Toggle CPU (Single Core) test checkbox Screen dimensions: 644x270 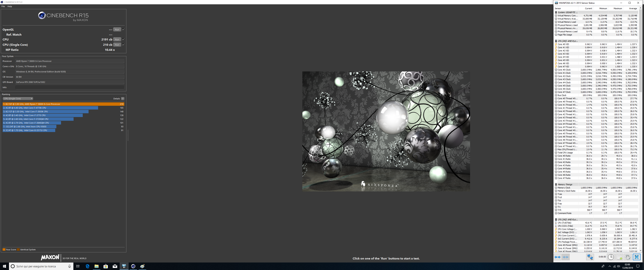[x=123, y=45]
